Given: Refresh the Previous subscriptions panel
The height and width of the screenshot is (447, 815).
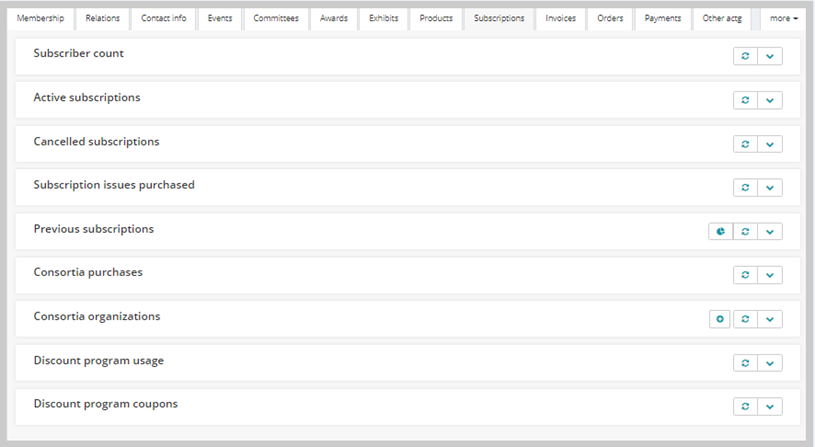Looking at the screenshot, I should point(745,231).
